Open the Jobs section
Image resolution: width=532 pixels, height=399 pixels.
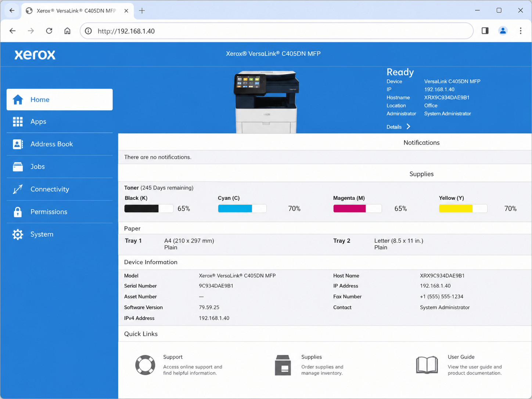pos(60,166)
